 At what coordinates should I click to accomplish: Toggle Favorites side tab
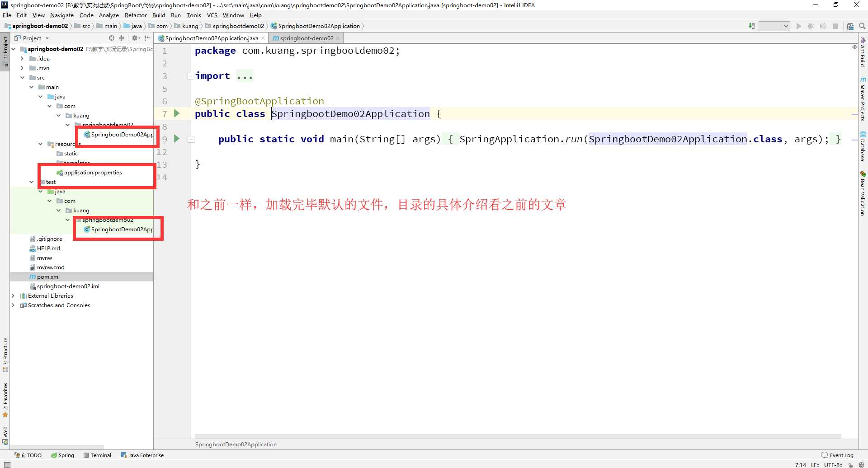pos(5,400)
